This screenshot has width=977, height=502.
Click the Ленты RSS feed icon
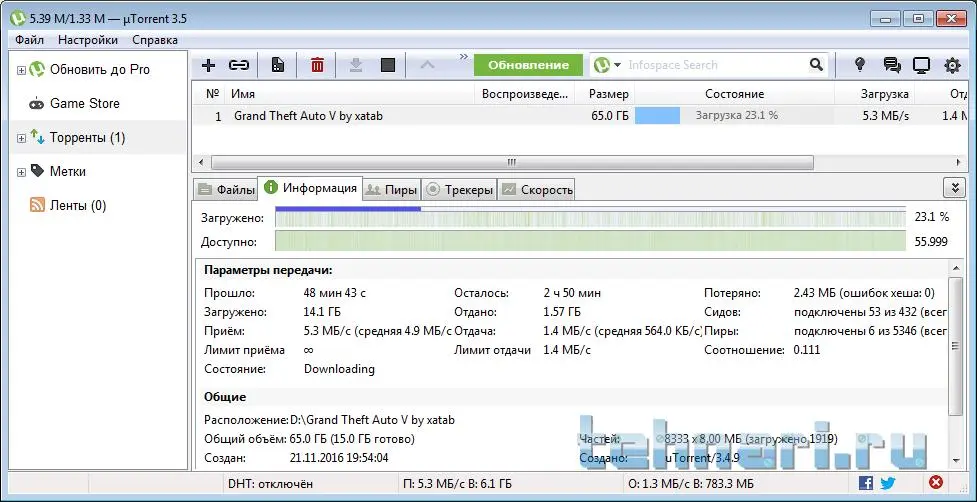37,205
